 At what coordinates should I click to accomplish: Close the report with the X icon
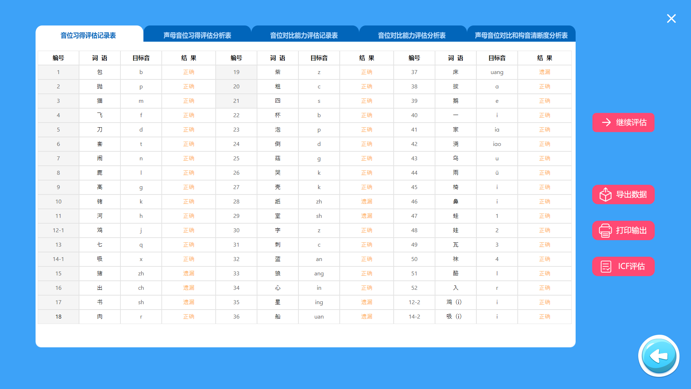(x=671, y=18)
